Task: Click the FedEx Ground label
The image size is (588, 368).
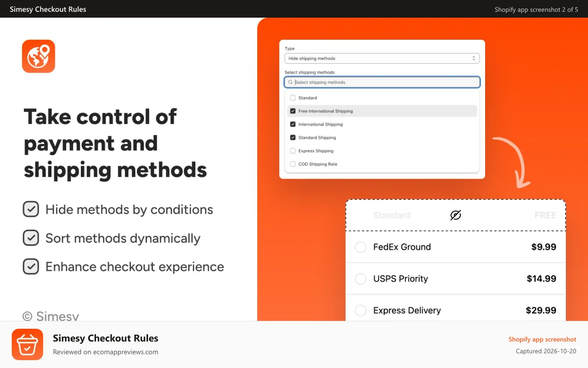Action: pos(402,247)
